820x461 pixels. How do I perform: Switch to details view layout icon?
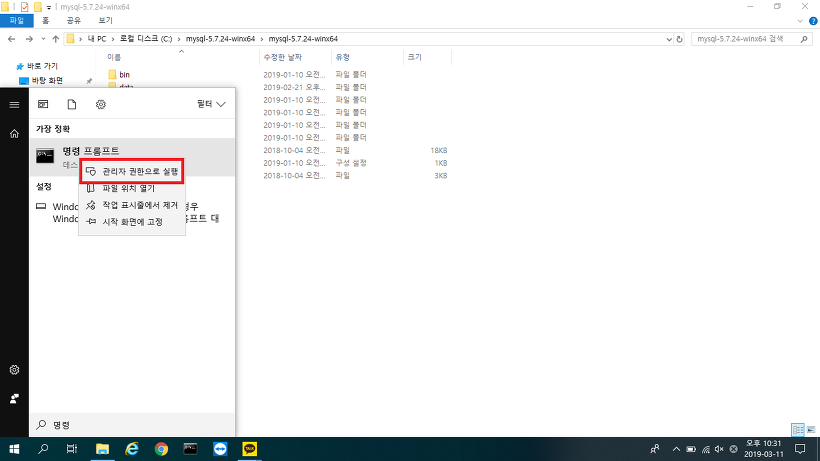point(798,430)
